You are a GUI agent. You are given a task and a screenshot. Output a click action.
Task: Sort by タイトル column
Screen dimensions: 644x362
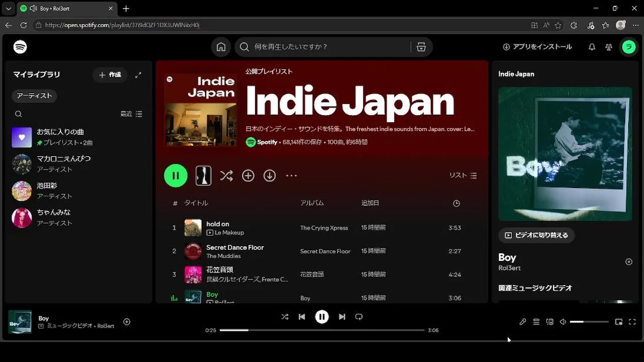click(x=196, y=203)
